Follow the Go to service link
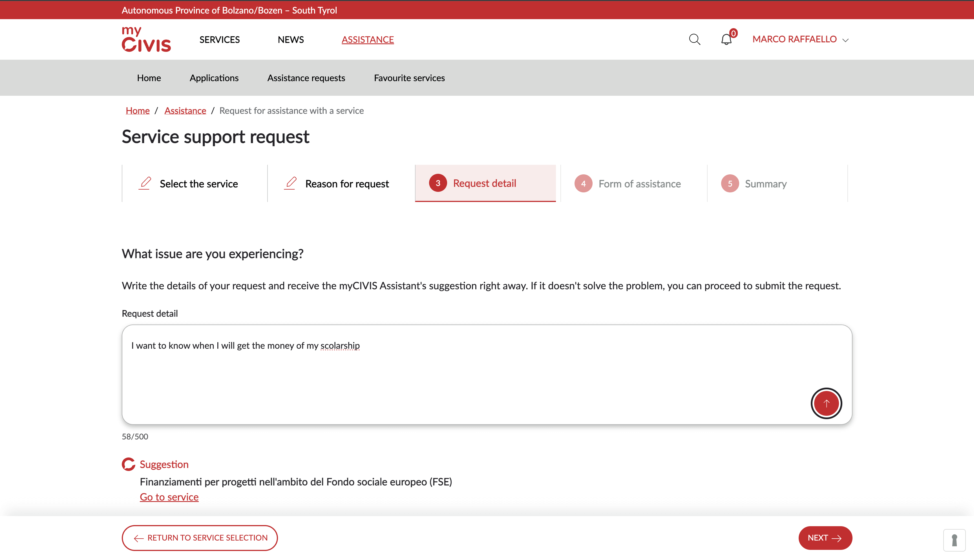This screenshot has height=560, width=974. tap(169, 497)
